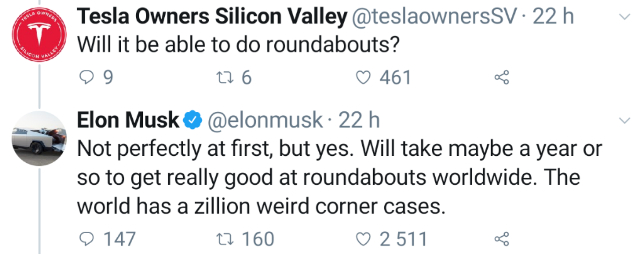Open options chevron on Elon Musk tweet

(x=625, y=120)
